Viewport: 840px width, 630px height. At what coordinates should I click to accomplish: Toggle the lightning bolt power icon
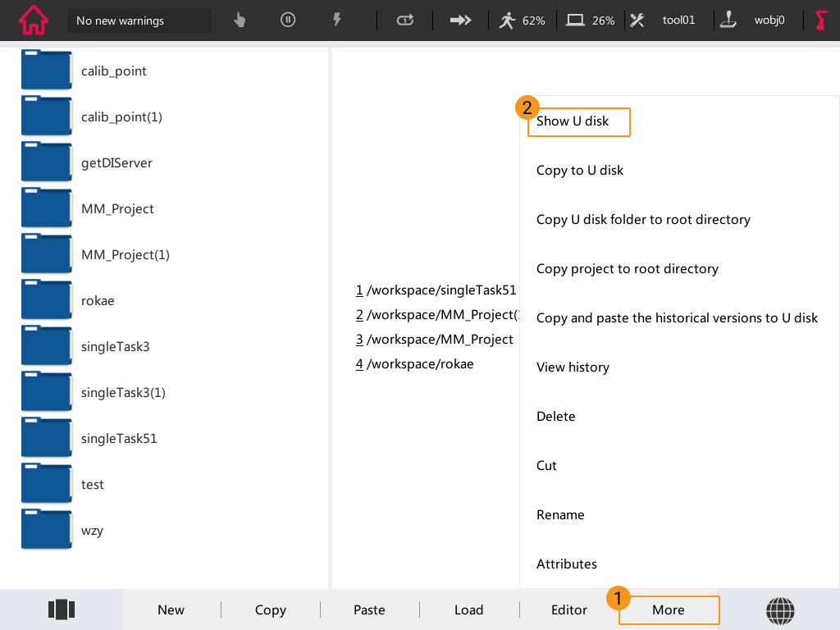[x=336, y=21]
